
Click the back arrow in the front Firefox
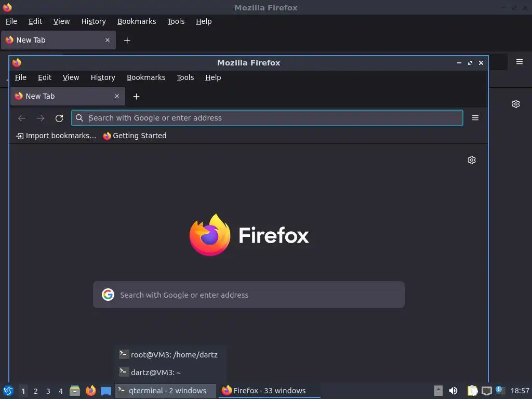click(x=22, y=118)
